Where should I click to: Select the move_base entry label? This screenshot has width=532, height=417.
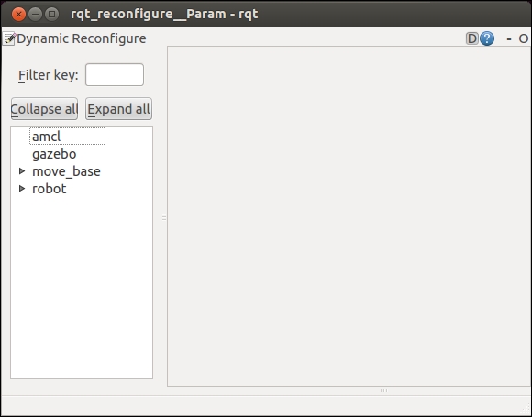click(66, 171)
